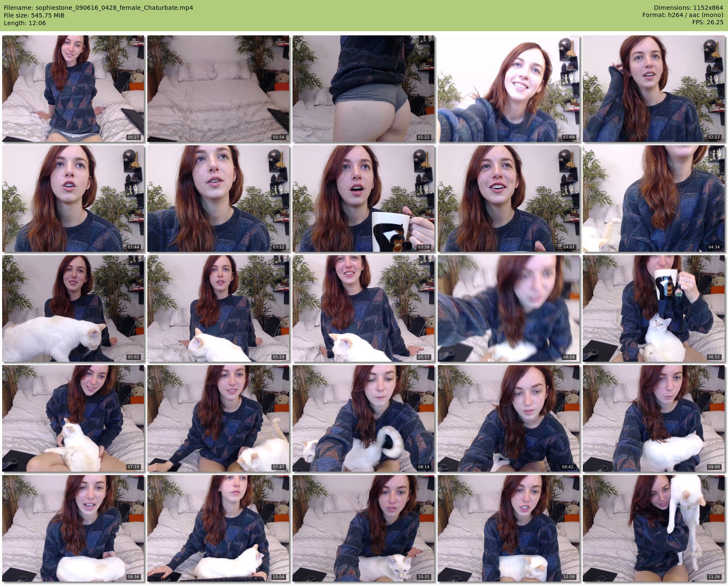Open the thumbnail stamped 01:49
This screenshot has width=728, height=585.
[509, 89]
